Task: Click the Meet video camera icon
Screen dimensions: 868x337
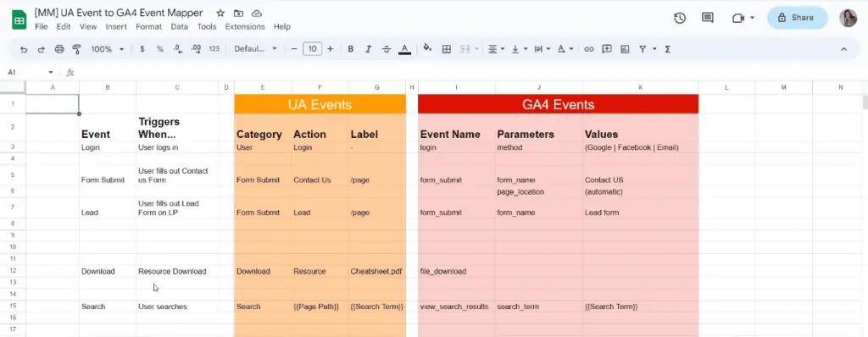Action: 737,18
